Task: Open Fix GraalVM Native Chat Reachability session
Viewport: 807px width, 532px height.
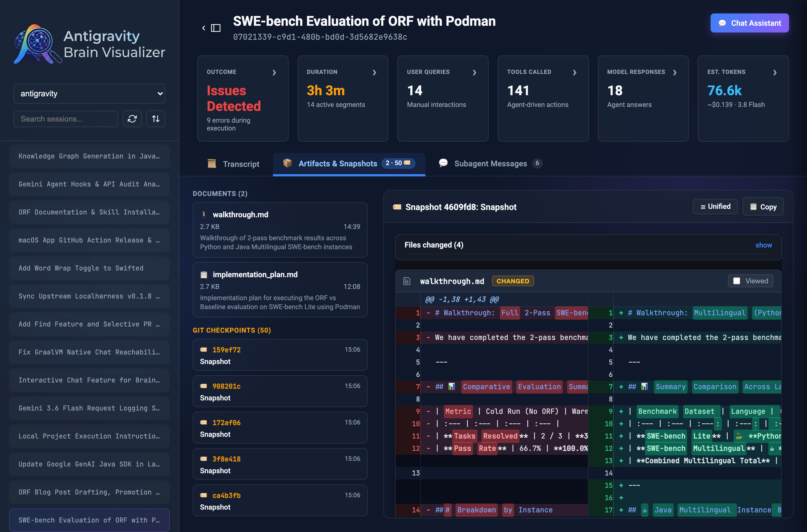Action: tap(89, 352)
